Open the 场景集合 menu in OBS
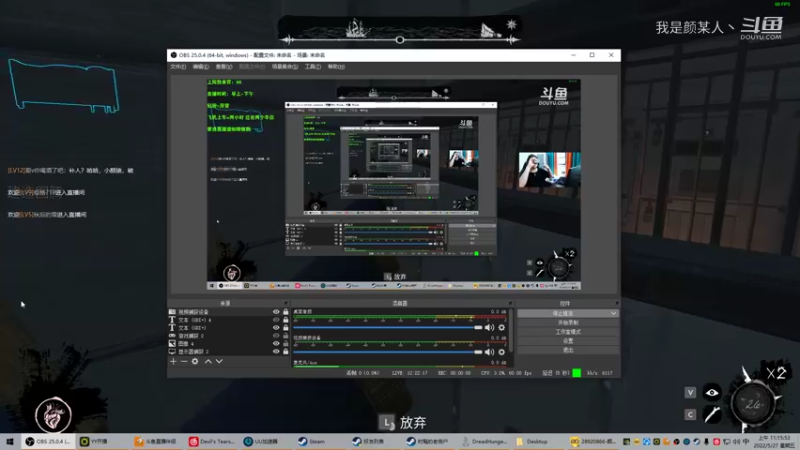This screenshot has width=800, height=450. 285,67
